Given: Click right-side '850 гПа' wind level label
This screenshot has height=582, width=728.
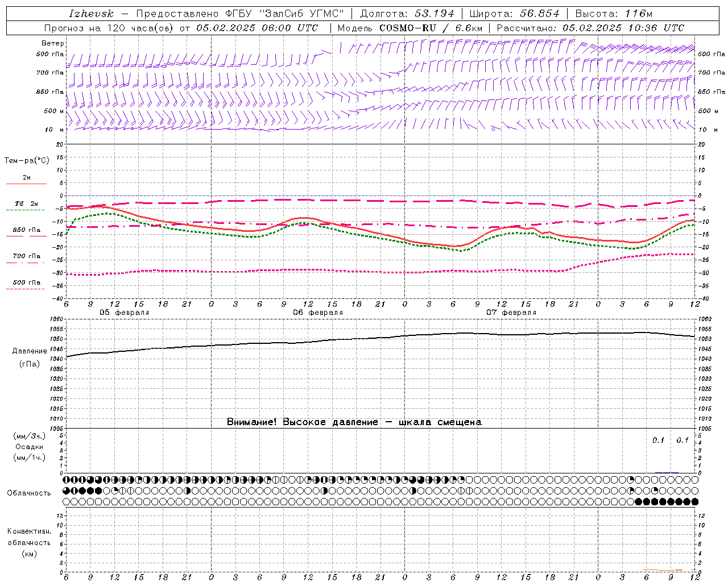Looking at the screenshot, I should (x=712, y=92).
